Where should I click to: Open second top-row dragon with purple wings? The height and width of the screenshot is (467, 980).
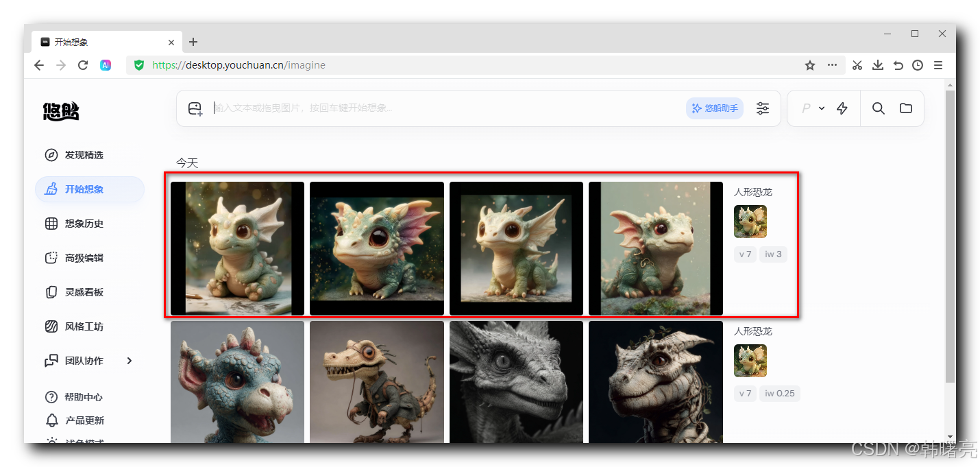point(377,248)
